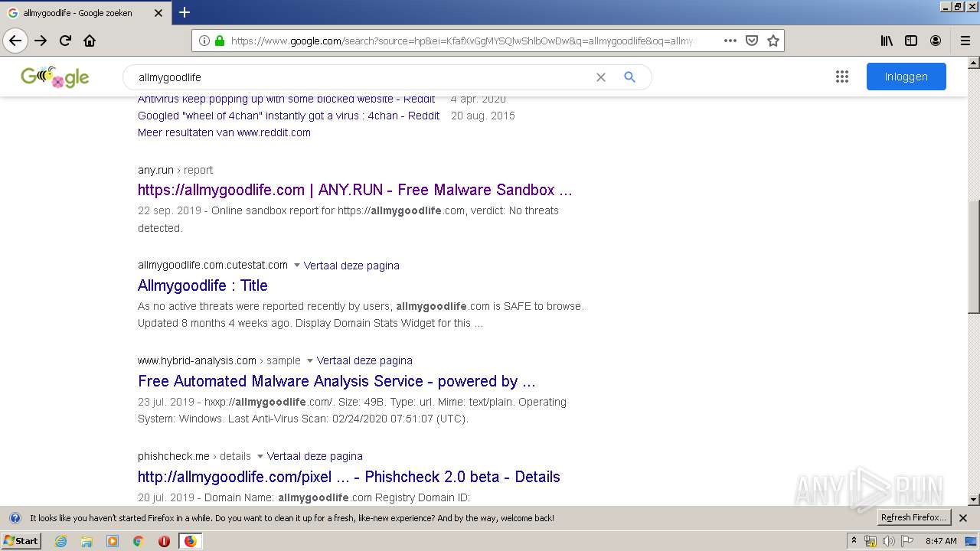Image resolution: width=980 pixels, height=551 pixels.
Task: Click the Google doodle logo
Action: (x=55, y=77)
